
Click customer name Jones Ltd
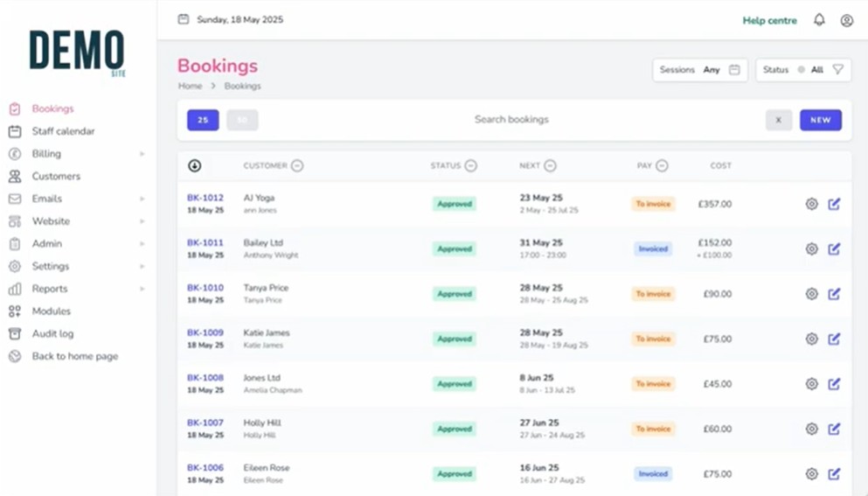point(262,377)
